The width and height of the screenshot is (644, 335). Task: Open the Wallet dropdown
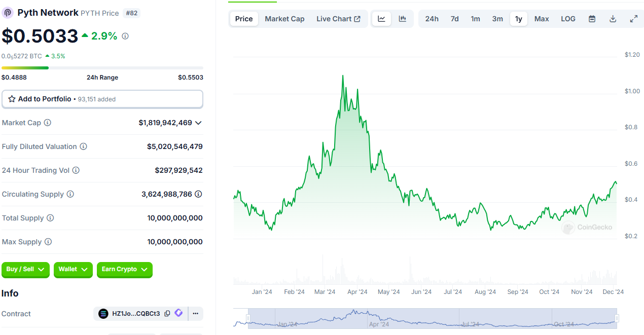73,270
